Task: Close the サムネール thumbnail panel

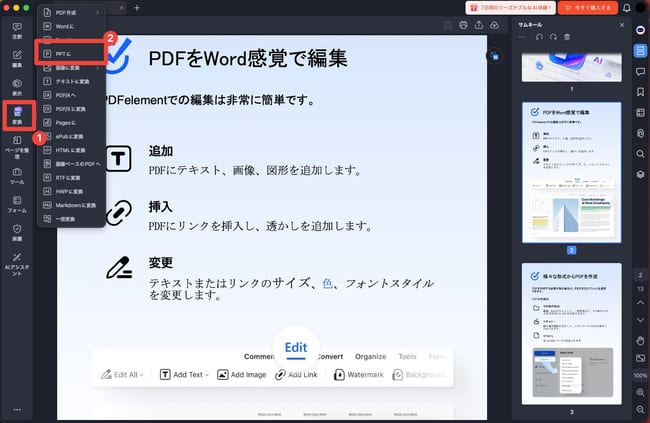Action: click(622, 25)
